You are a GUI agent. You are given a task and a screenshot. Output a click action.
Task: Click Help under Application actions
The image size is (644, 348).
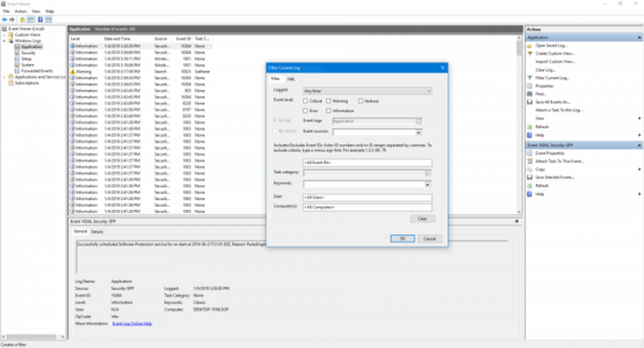pos(540,135)
